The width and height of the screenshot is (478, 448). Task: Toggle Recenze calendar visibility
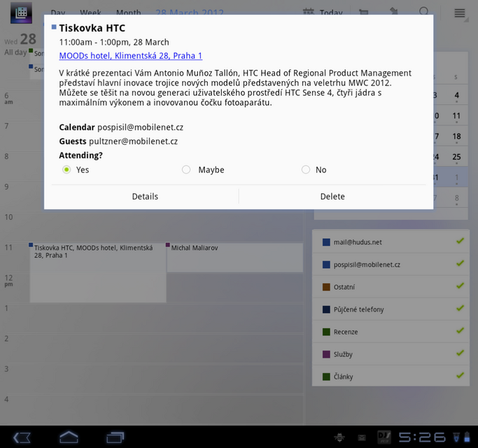pyautogui.click(x=391, y=332)
